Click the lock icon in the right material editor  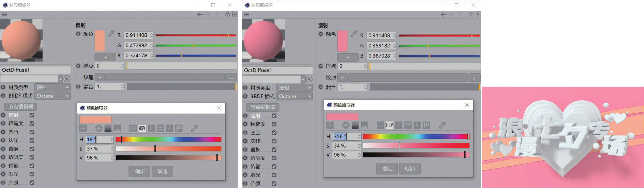click(471, 14)
